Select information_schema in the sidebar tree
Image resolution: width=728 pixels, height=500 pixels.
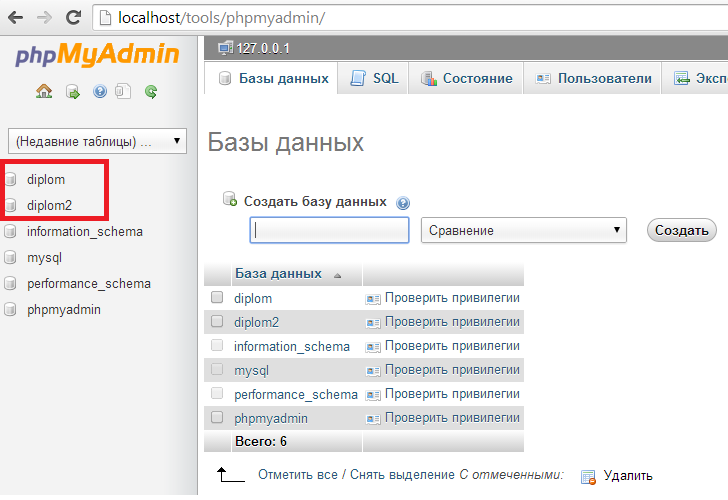pyautogui.click(x=84, y=232)
